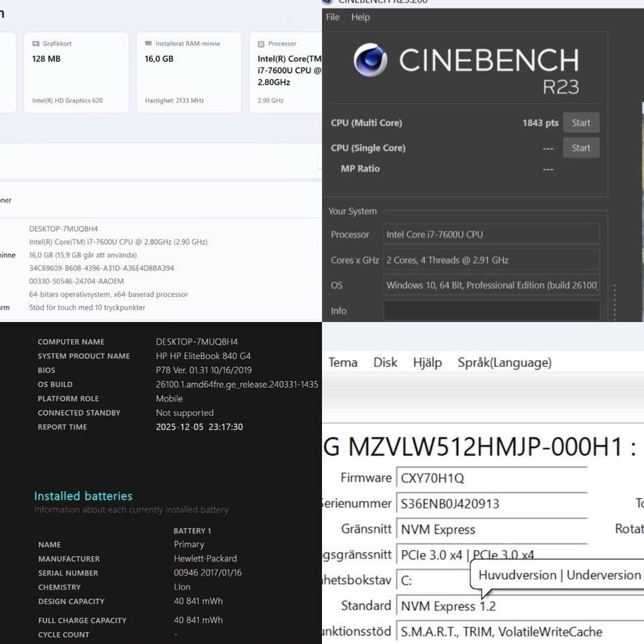Open the Språk(Language) menu
The height and width of the screenshot is (644, 644).
tap(504, 363)
